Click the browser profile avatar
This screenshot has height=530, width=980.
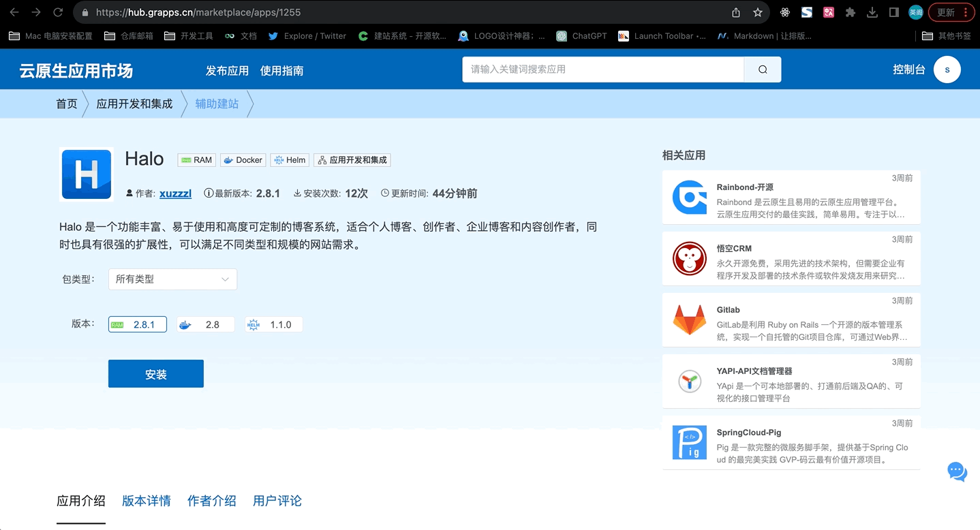click(x=916, y=12)
